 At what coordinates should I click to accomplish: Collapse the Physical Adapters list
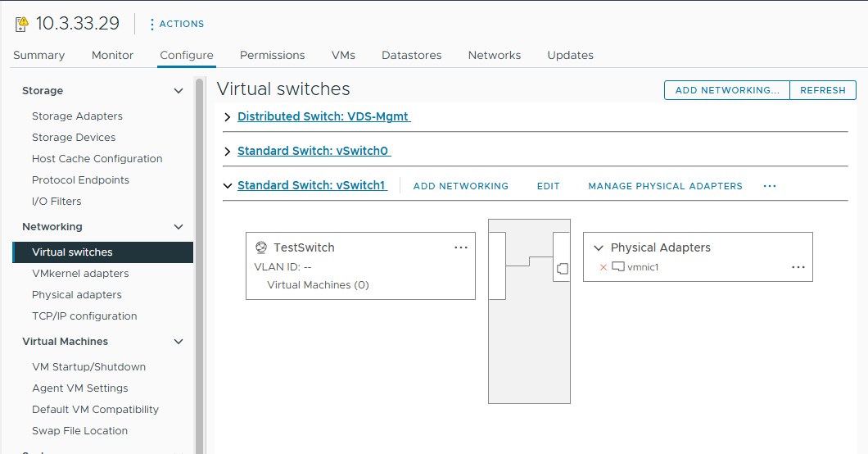[x=598, y=247]
